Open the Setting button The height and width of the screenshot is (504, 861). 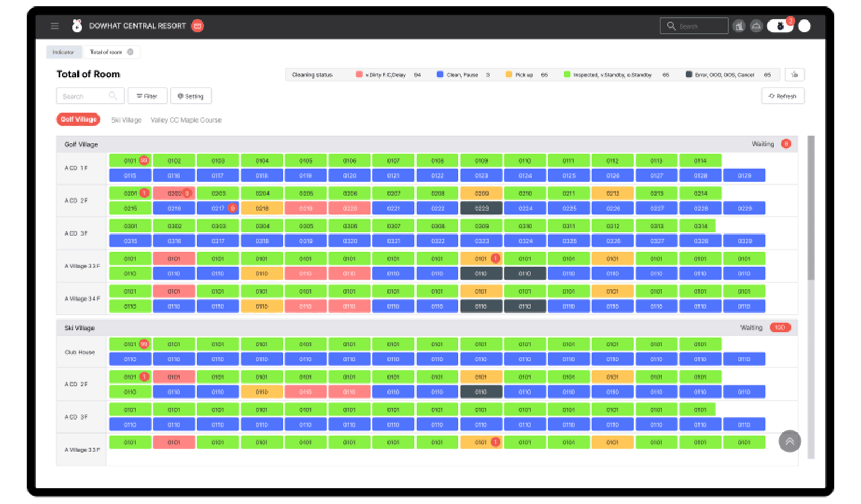pos(191,96)
